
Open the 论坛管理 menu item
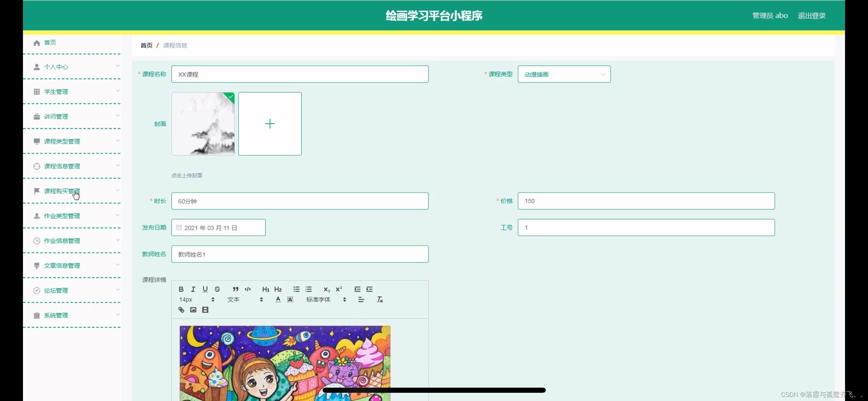click(x=72, y=290)
